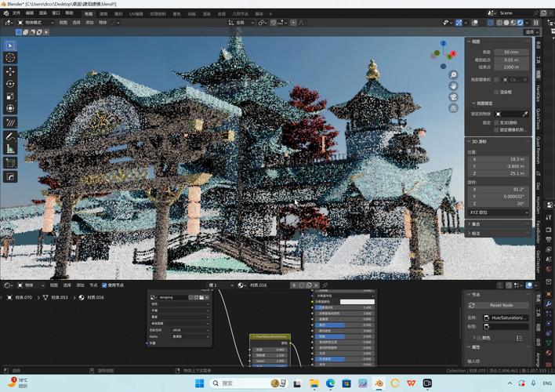Open 文件 (File) menu
This screenshot has height=392, width=555.
(x=16, y=13)
